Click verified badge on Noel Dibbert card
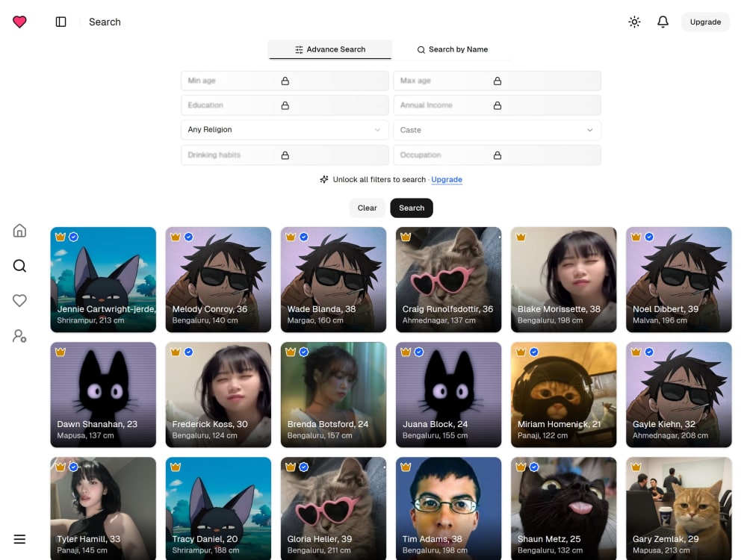The height and width of the screenshot is (560, 747). coord(649,237)
